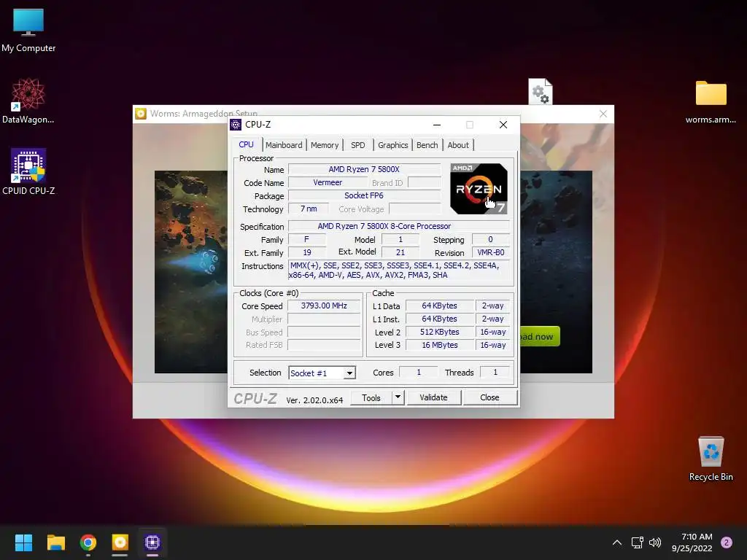This screenshot has width=747, height=560.
Task: Select settings file icon on desktop
Action: click(541, 91)
